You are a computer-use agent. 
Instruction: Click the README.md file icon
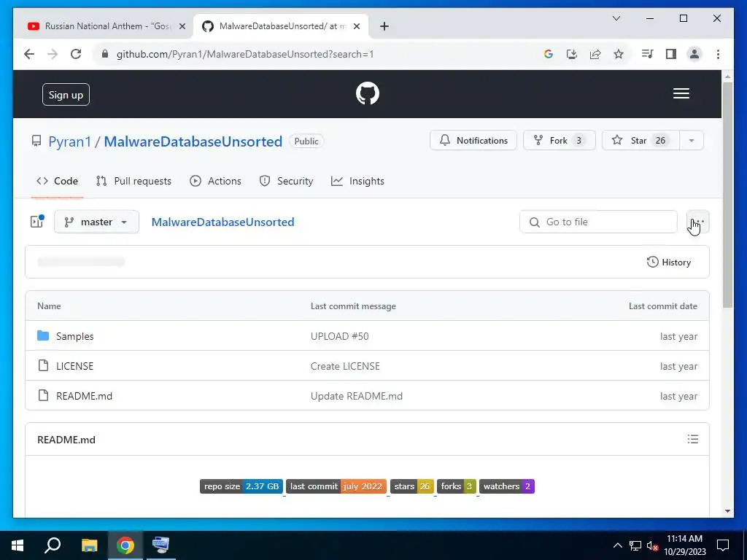[43, 395]
